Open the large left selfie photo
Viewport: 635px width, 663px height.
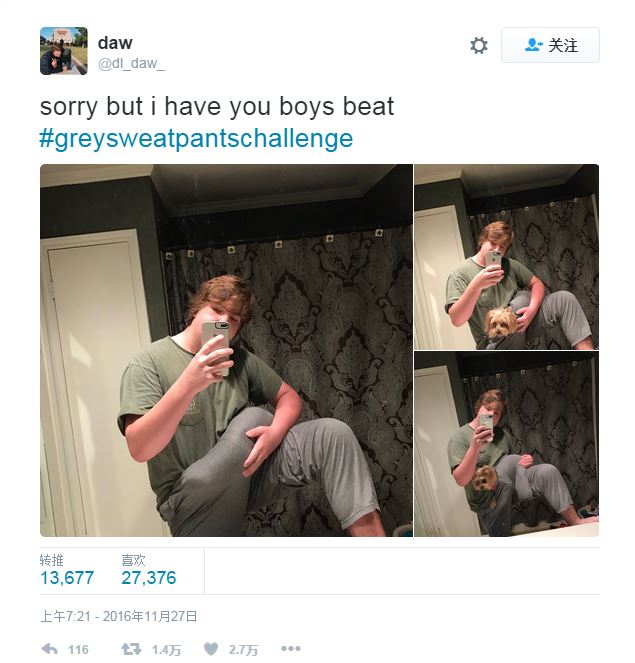coord(226,351)
